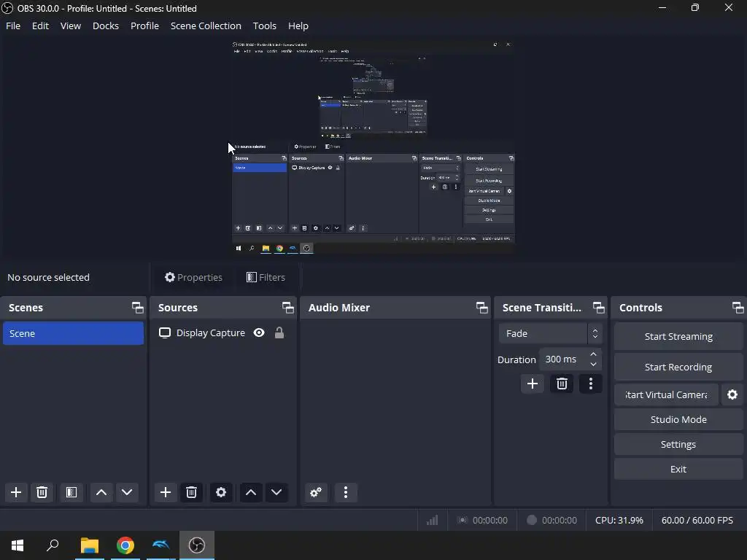Click the preview canvas display capture
The width and height of the screenshot is (747, 560).
(373, 147)
